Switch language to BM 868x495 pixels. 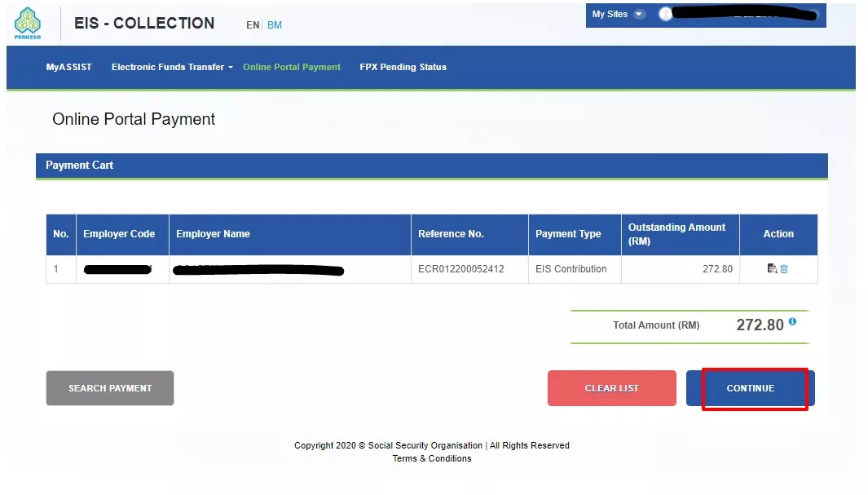point(275,25)
